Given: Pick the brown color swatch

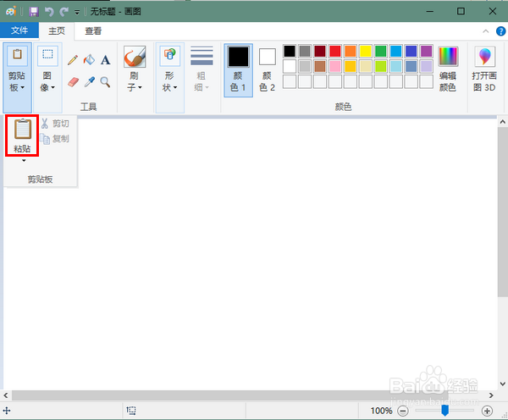Looking at the screenshot, I should click(x=320, y=66).
